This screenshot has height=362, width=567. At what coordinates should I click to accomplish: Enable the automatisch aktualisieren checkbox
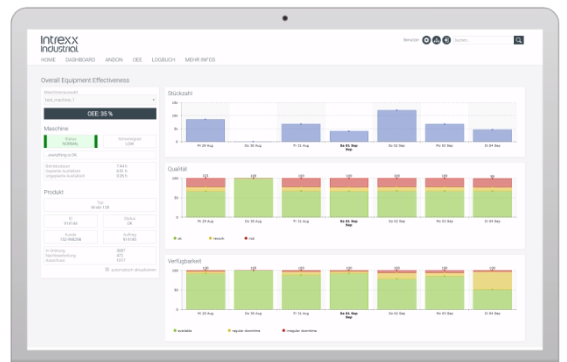pyautogui.click(x=107, y=269)
